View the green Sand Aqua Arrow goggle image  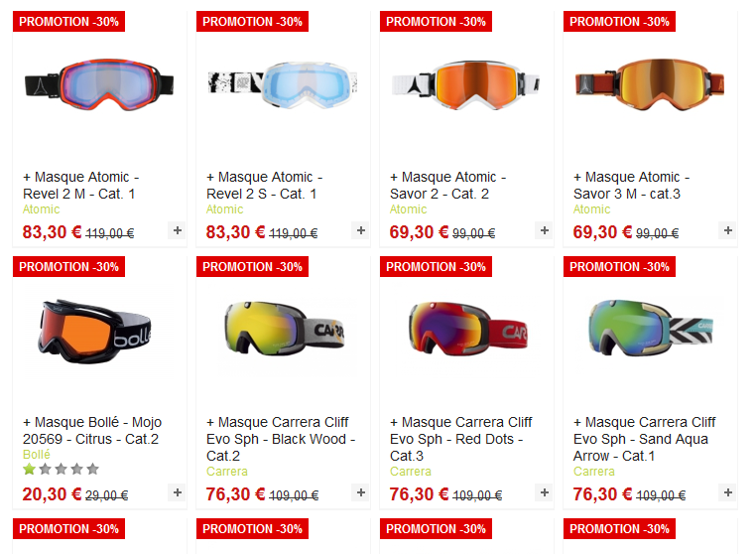(651, 329)
